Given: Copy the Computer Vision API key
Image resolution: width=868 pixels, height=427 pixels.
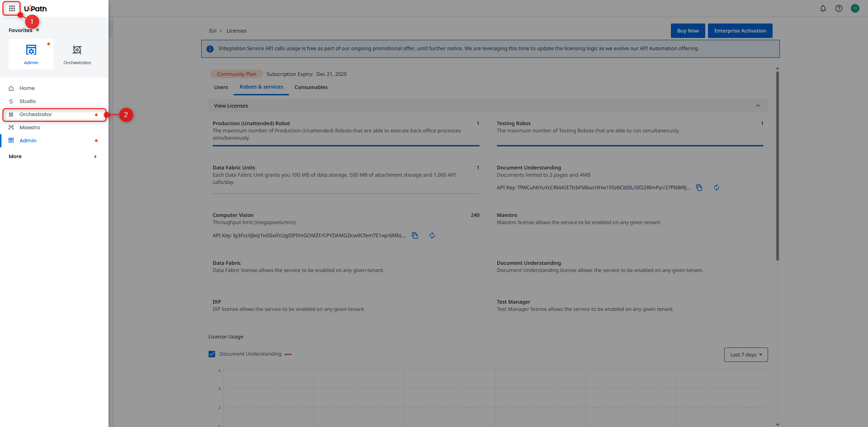Looking at the screenshot, I should pyautogui.click(x=415, y=235).
